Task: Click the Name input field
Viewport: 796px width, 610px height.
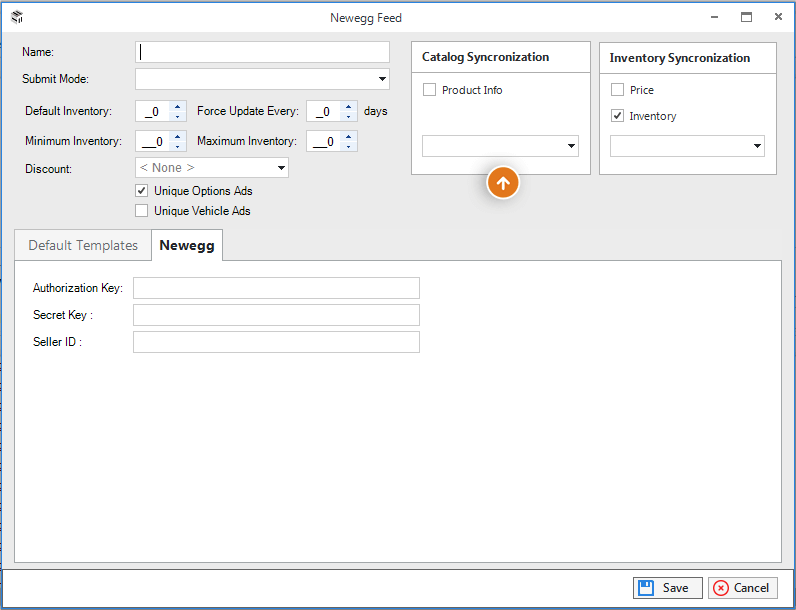Action: (x=262, y=52)
